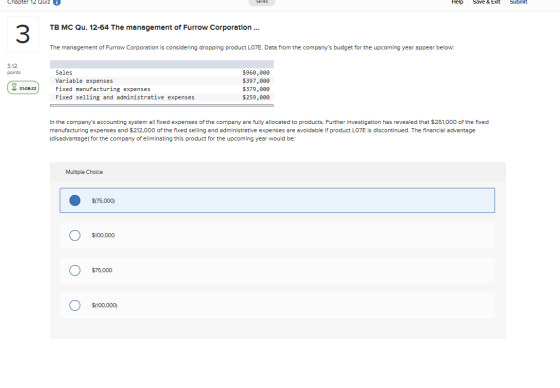
Task: Click the timer hourglass badge
Action: (23, 88)
